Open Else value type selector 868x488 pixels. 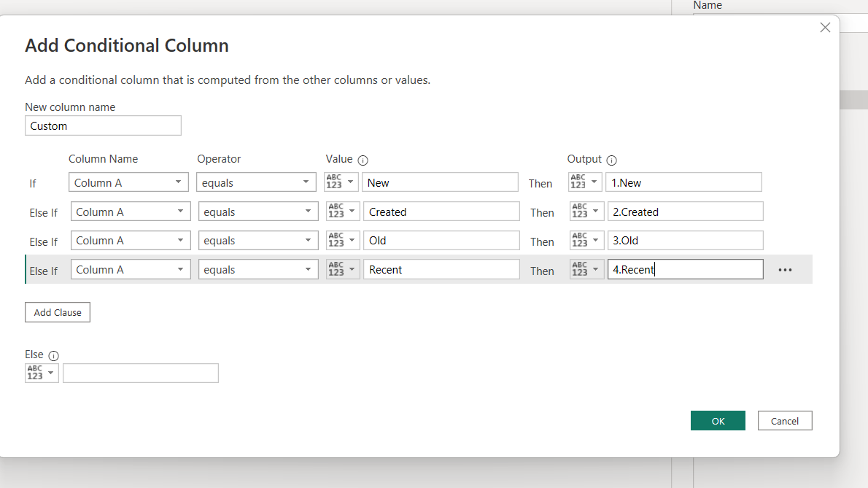point(42,373)
